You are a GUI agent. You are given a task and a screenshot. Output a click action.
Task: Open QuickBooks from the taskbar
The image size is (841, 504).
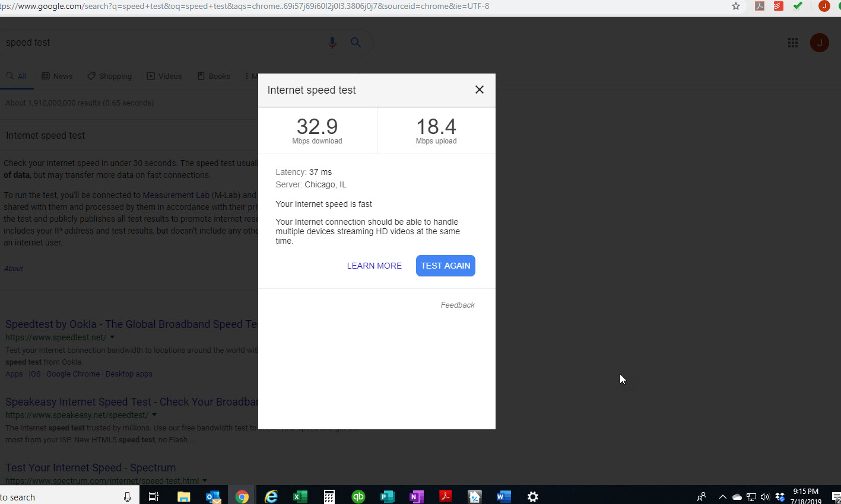pos(358,496)
